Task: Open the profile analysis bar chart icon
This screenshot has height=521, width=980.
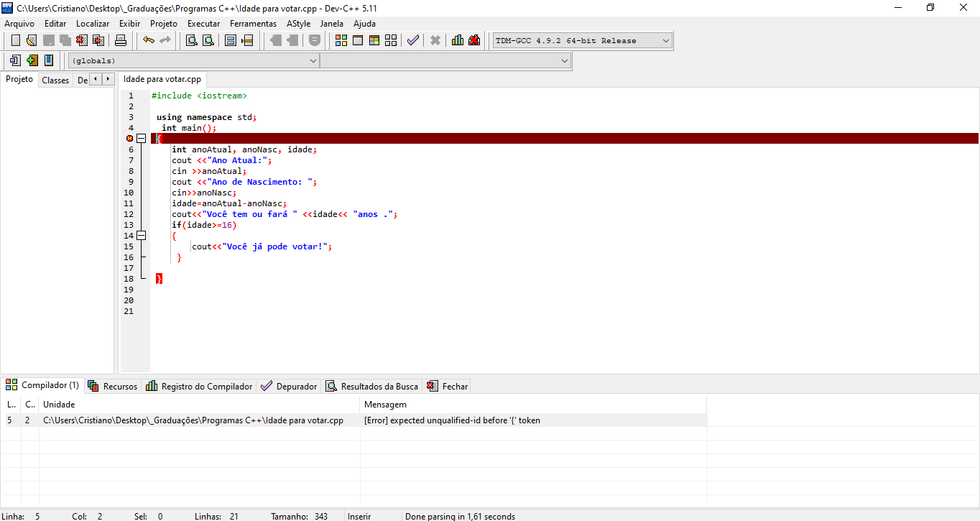Action: 458,40
